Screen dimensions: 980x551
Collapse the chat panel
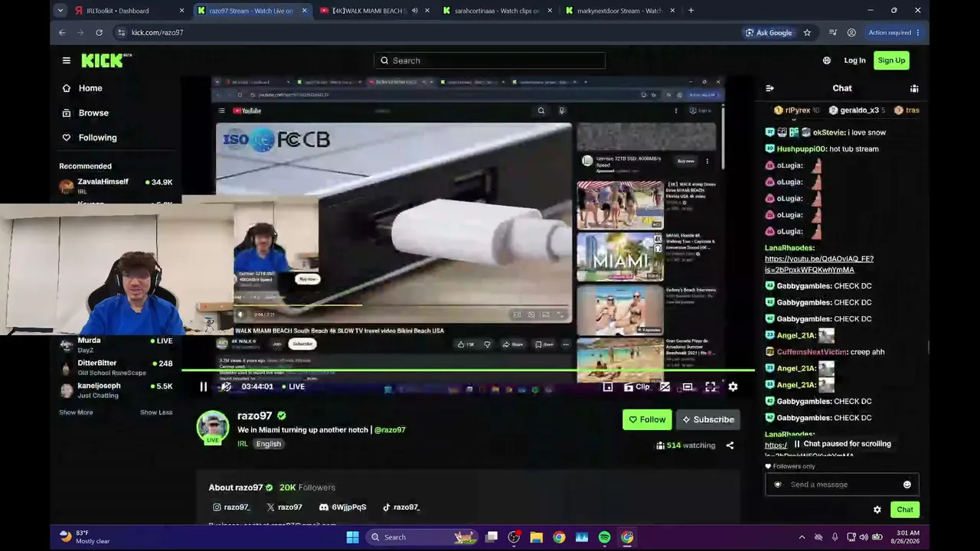(769, 88)
